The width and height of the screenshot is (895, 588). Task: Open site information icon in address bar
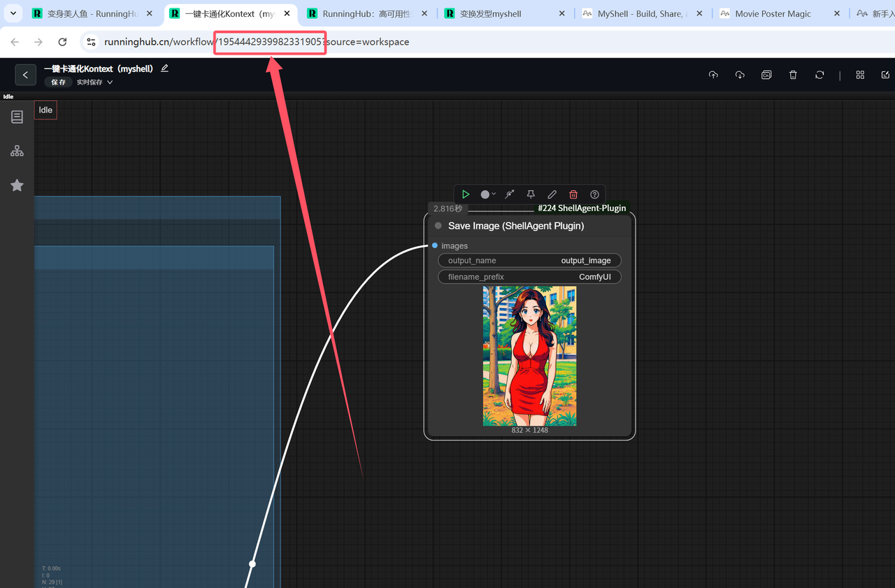(91, 42)
